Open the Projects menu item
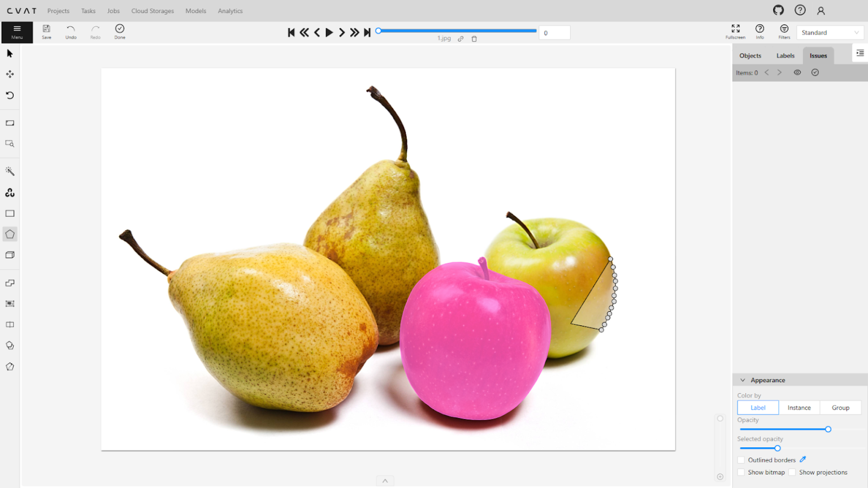 tap(58, 11)
